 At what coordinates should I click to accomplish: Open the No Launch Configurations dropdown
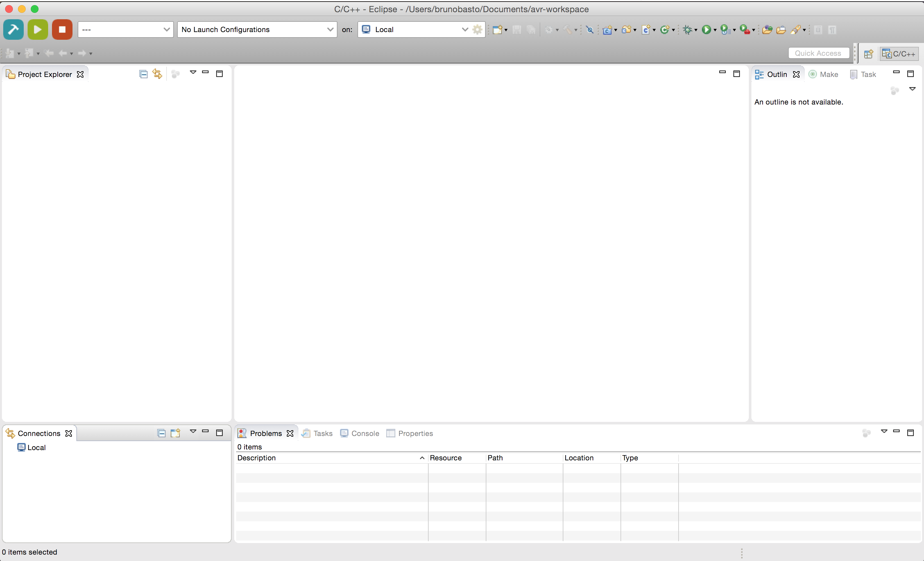click(x=257, y=29)
